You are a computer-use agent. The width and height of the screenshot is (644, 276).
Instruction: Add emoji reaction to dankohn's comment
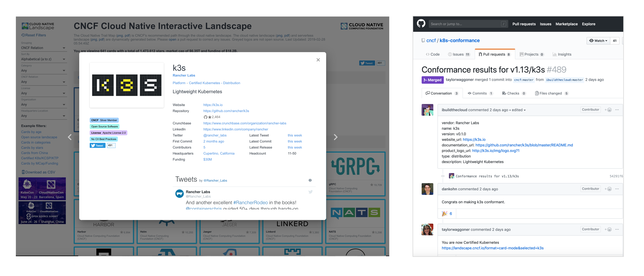tap(608, 189)
